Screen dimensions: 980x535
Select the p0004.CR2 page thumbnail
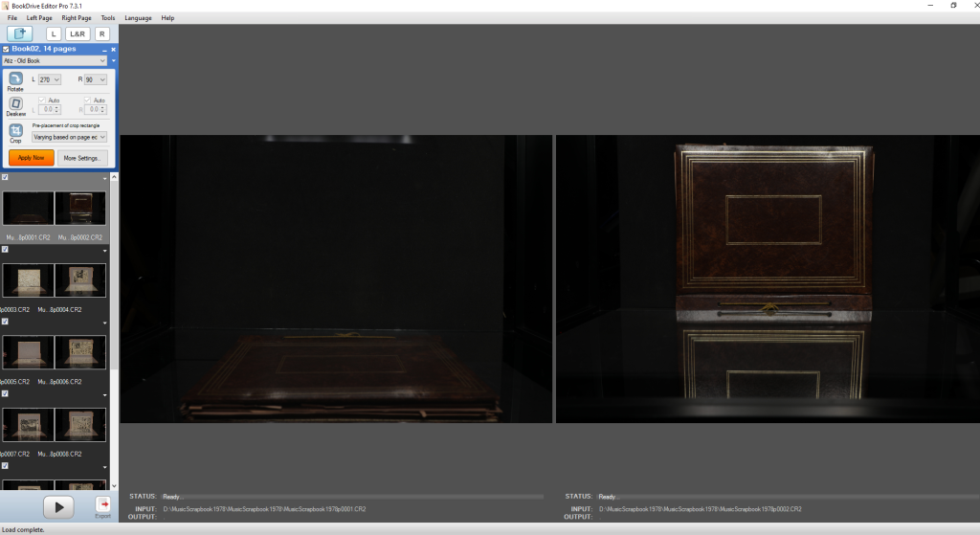[80, 279]
